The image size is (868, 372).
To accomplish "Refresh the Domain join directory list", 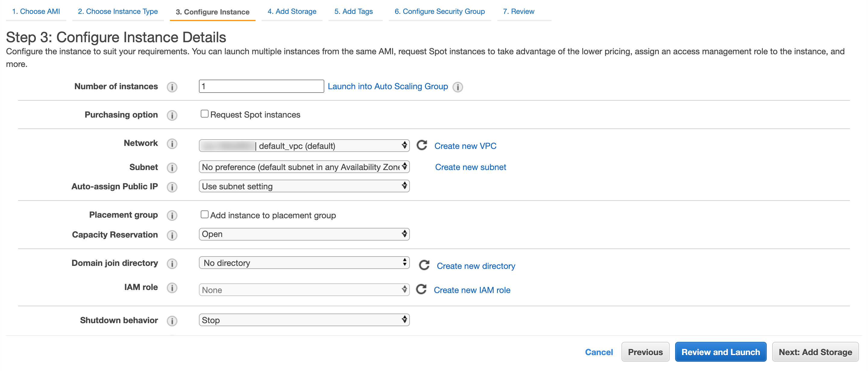I will pyautogui.click(x=424, y=265).
